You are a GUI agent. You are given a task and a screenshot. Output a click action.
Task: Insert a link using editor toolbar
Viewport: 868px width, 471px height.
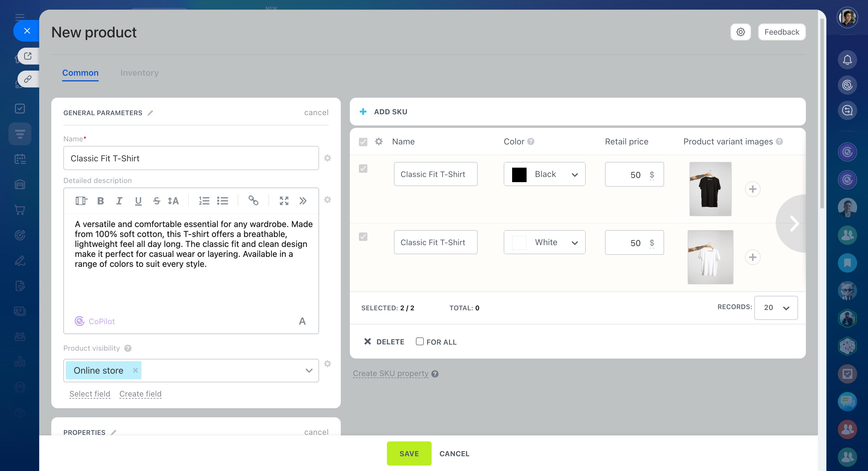coord(253,201)
